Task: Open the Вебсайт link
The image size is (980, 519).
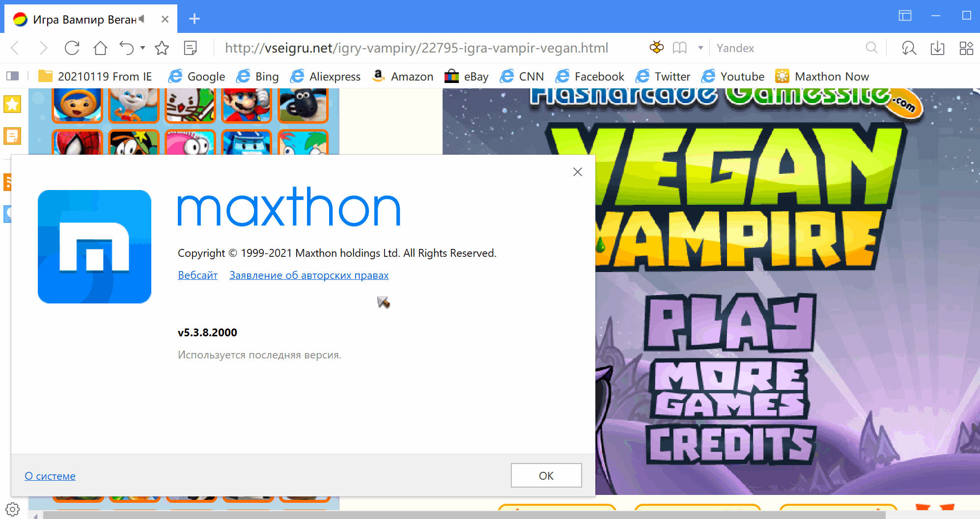Action: click(197, 275)
